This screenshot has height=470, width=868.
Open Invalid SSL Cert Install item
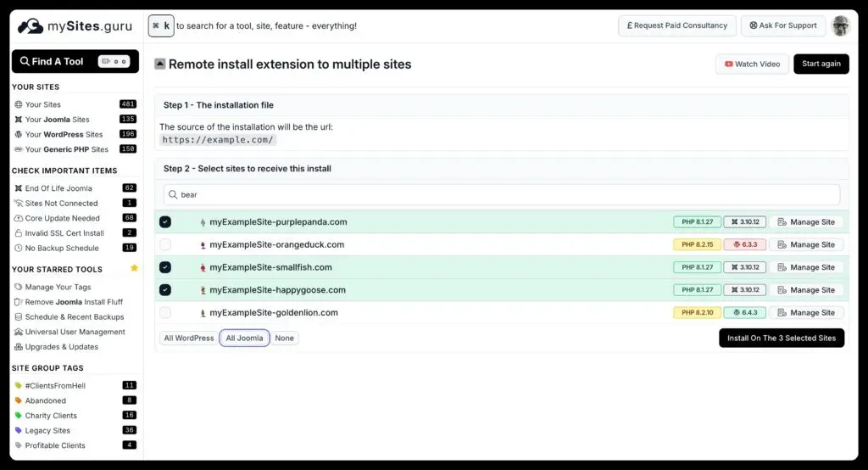[x=58, y=233]
